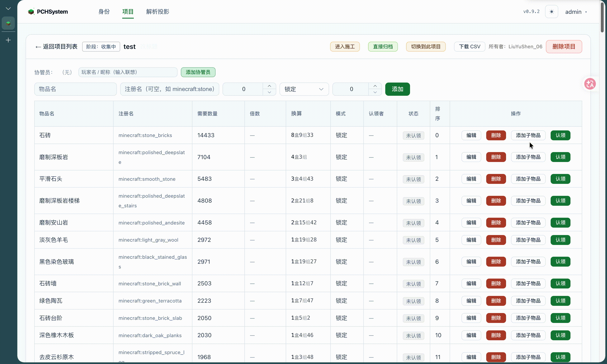Click the green 添加 item button

tap(397, 89)
